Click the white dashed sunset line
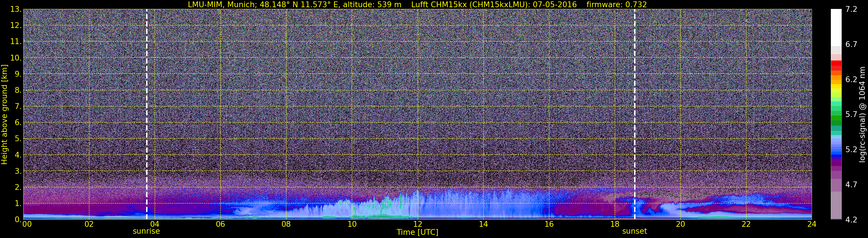The width and height of the screenshot is (868, 238). pyautogui.click(x=634, y=114)
